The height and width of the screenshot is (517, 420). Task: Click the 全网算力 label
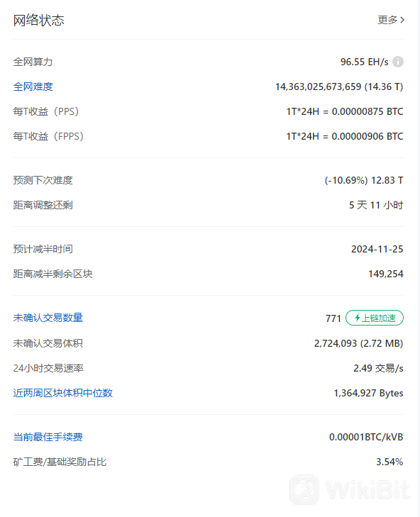point(33,62)
